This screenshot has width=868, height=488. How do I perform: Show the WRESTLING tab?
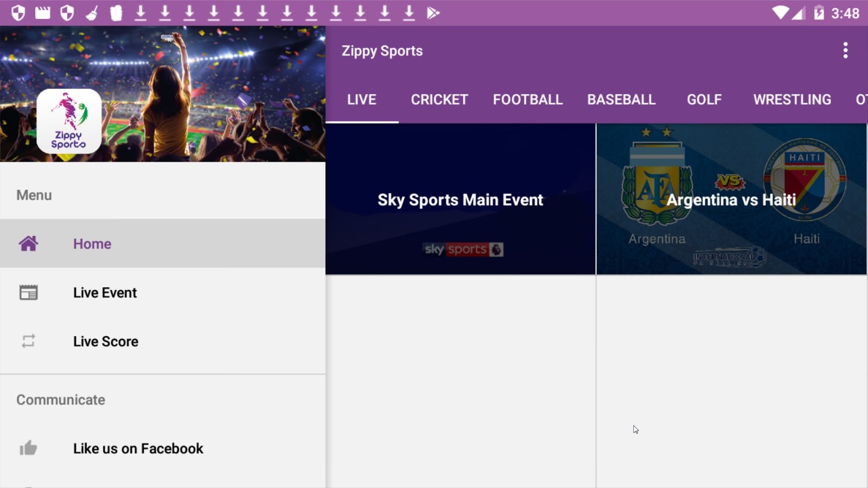(792, 100)
